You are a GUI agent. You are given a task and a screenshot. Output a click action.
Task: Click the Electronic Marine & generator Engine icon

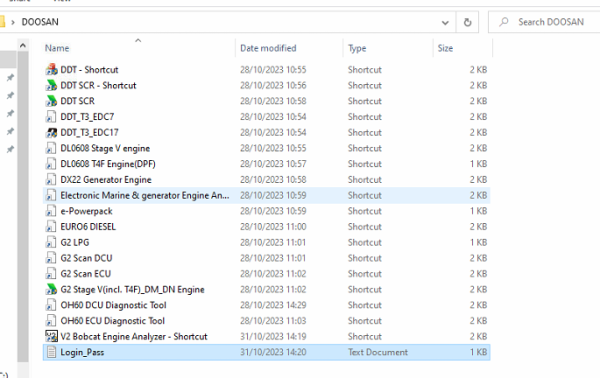[x=51, y=195]
